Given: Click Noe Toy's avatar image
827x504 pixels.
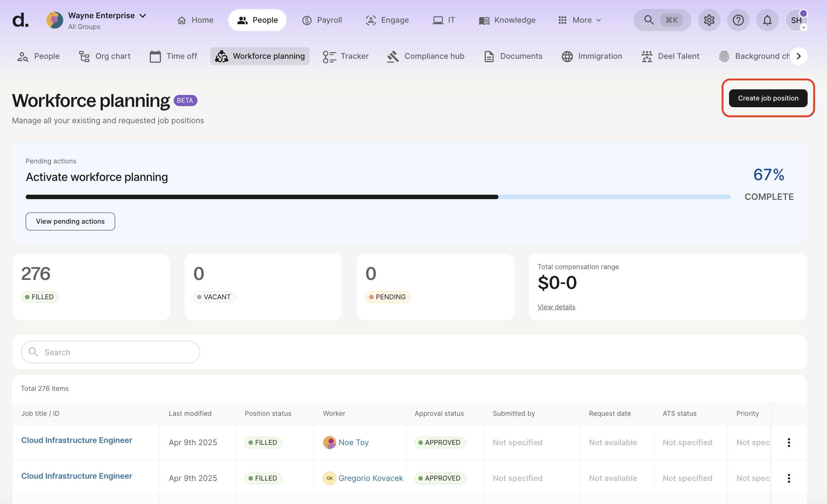Looking at the screenshot, I should pos(330,443).
